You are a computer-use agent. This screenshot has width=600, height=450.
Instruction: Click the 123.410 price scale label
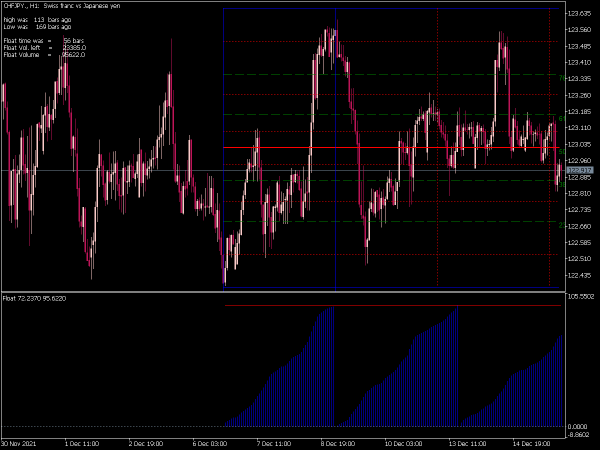pos(579,62)
